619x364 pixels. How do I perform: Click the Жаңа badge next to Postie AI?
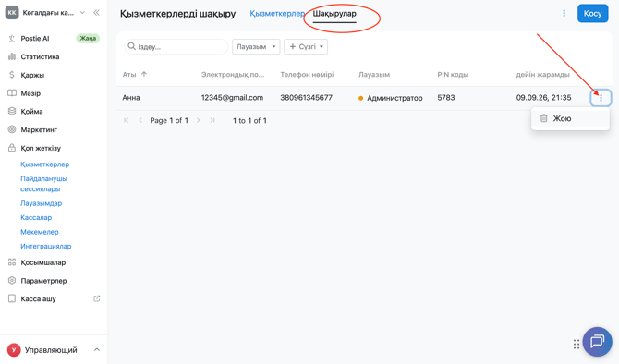tap(88, 38)
